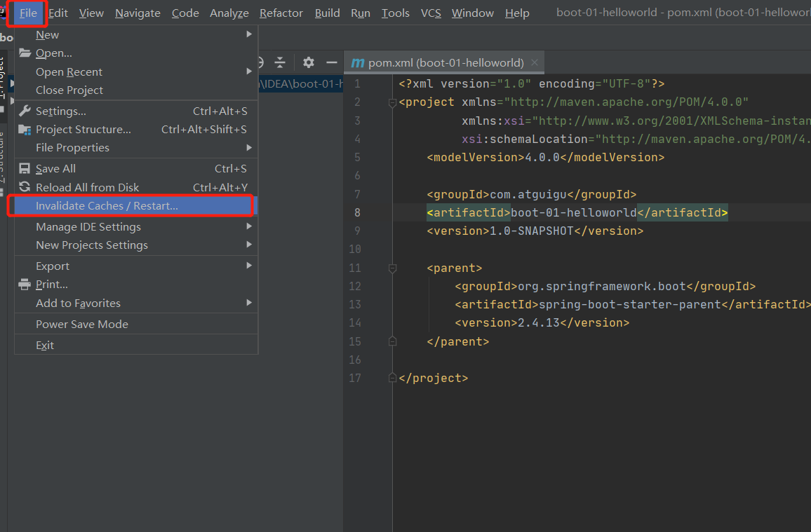This screenshot has height=532, width=811.
Task: Open the File menu
Action: point(28,13)
